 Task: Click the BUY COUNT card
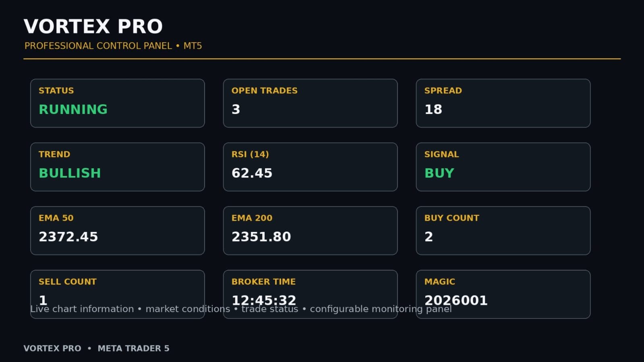pyautogui.click(x=503, y=230)
